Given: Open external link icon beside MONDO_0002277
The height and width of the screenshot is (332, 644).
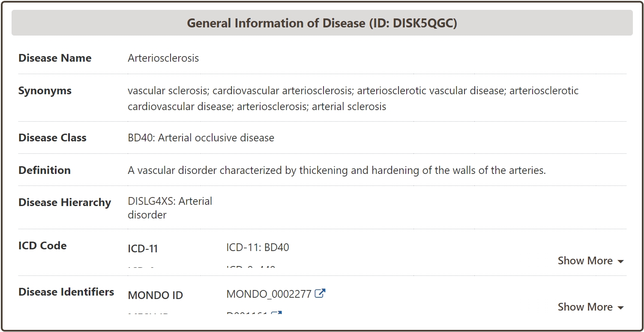Looking at the screenshot, I should pos(320,293).
